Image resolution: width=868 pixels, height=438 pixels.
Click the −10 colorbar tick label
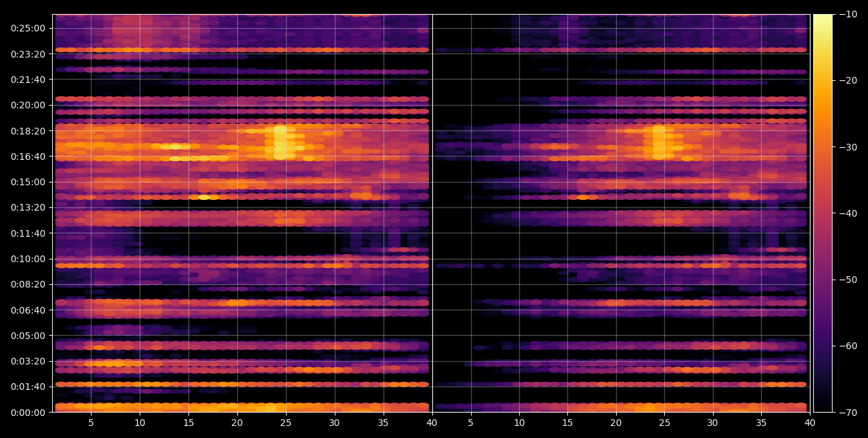point(848,14)
